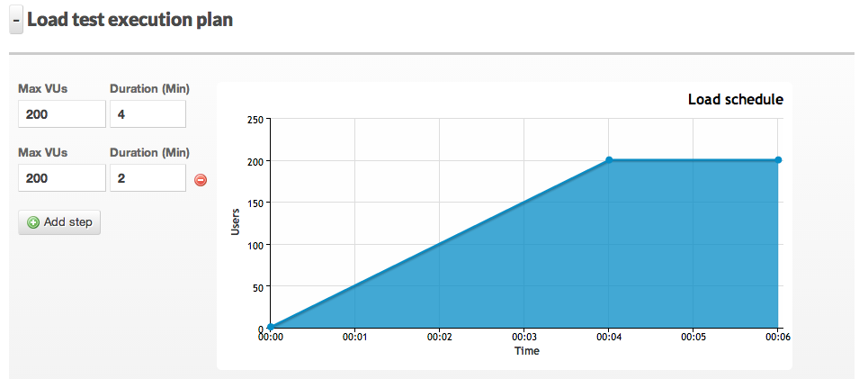The height and width of the screenshot is (379, 868).
Task: Click the Users y-axis title
Action: click(236, 222)
